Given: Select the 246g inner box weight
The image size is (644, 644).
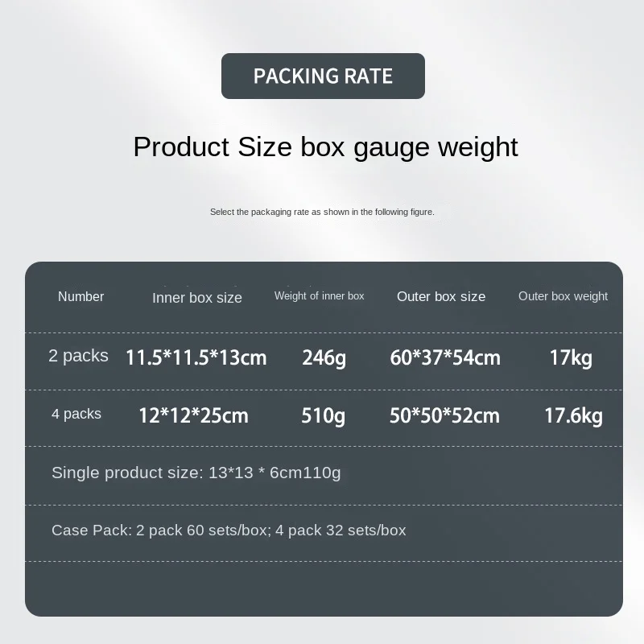Looking at the screenshot, I should pos(324,357).
